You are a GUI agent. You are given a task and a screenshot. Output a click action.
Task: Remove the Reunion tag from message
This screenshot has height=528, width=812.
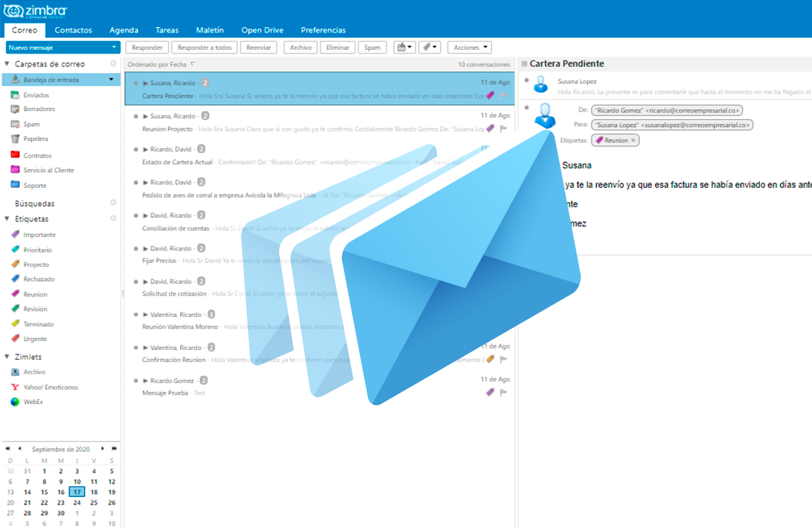[633, 140]
